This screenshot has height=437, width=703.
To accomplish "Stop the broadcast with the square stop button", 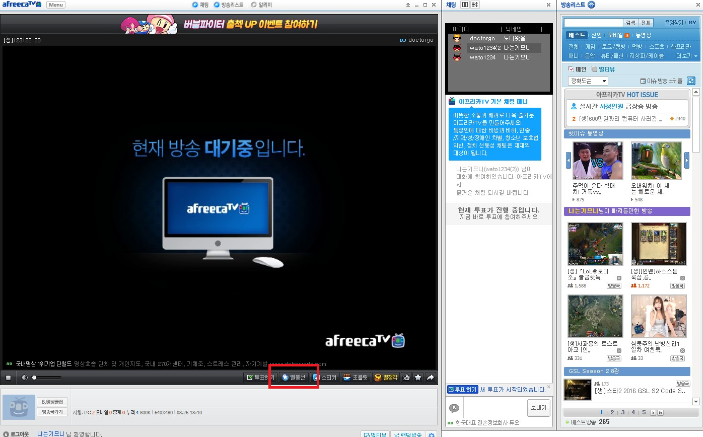I will 8,377.
